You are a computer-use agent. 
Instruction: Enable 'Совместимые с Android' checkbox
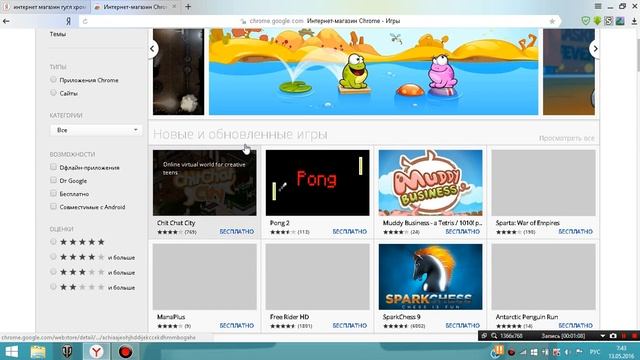click(53, 206)
